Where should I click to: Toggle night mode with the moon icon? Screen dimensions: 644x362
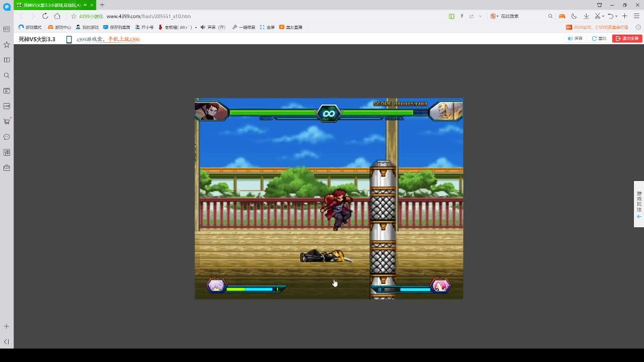tap(574, 16)
